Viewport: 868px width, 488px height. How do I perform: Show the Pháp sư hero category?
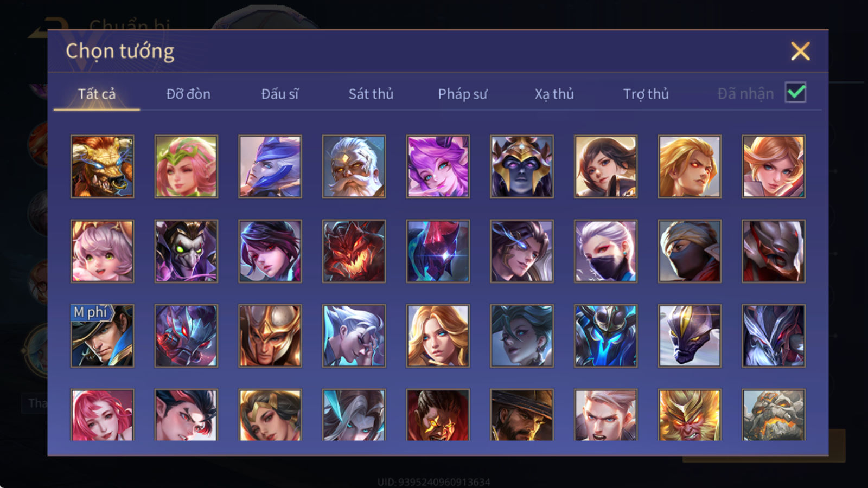[x=463, y=94]
